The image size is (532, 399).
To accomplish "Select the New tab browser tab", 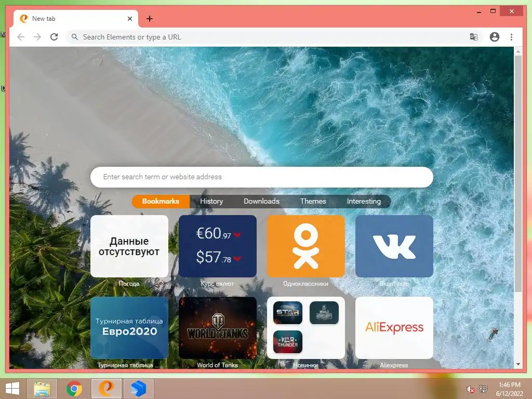I will [76, 19].
